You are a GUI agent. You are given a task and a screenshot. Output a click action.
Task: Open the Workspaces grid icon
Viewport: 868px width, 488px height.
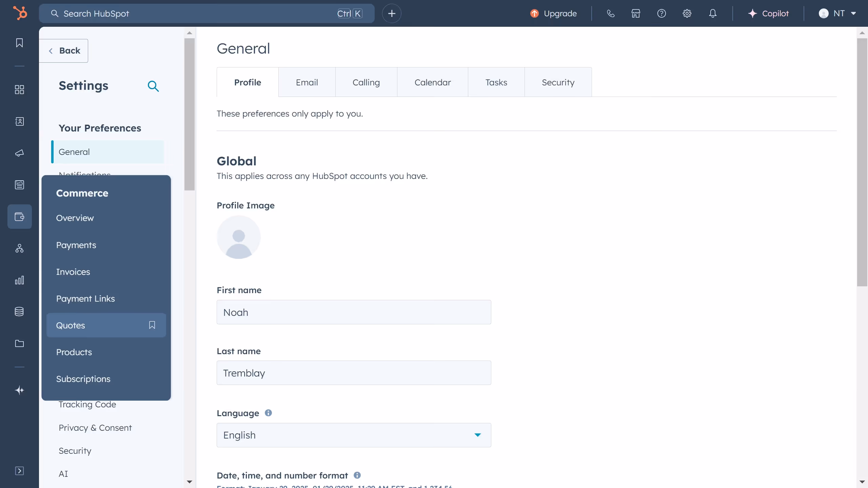[x=19, y=90]
